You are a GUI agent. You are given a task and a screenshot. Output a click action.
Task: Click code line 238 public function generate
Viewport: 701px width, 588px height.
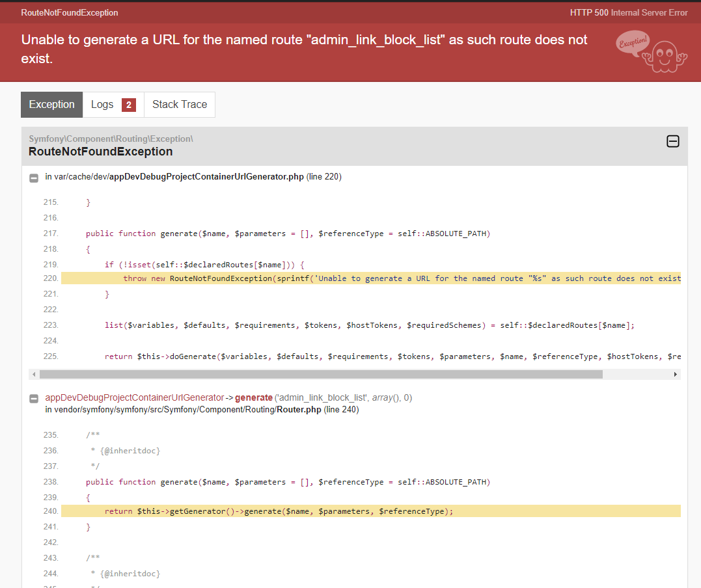[288, 482]
